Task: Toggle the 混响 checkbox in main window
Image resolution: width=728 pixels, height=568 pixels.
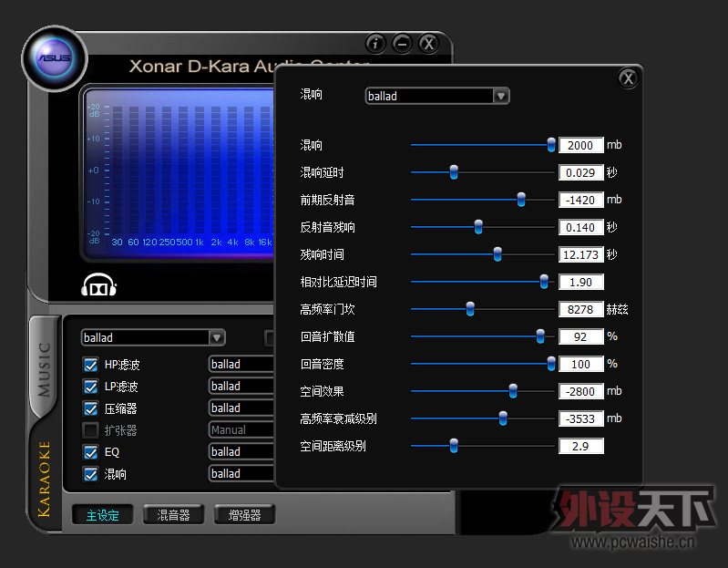Action: tap(90, 474)
